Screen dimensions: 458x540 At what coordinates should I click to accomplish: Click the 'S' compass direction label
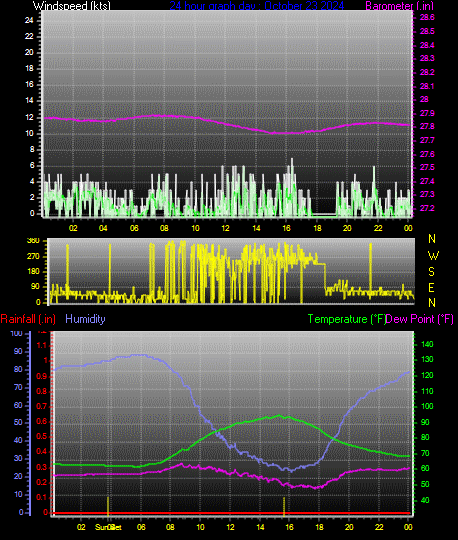click(431, 272)
